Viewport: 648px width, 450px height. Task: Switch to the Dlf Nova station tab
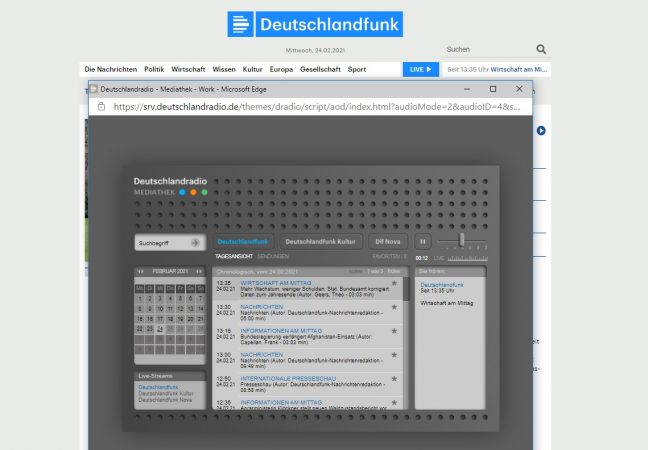(x=388, y=242)
